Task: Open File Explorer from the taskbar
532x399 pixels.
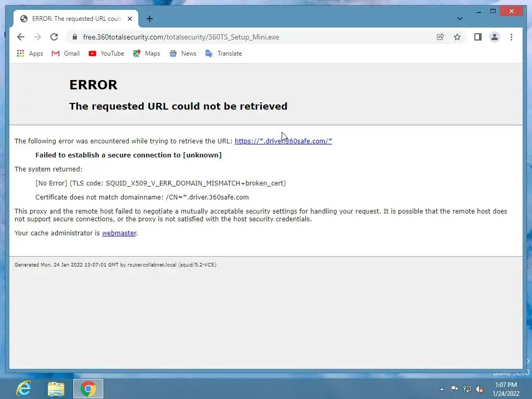Action: 56,389
